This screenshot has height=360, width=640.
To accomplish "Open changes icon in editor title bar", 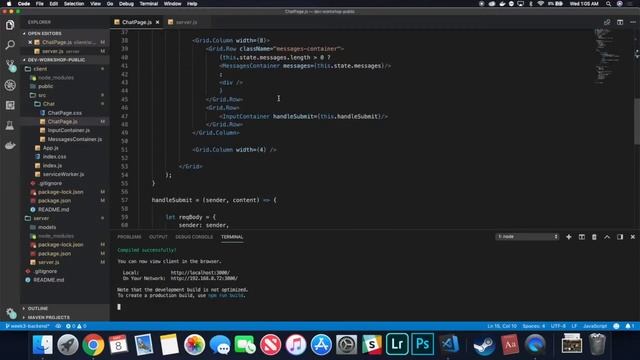I will 607,22.
